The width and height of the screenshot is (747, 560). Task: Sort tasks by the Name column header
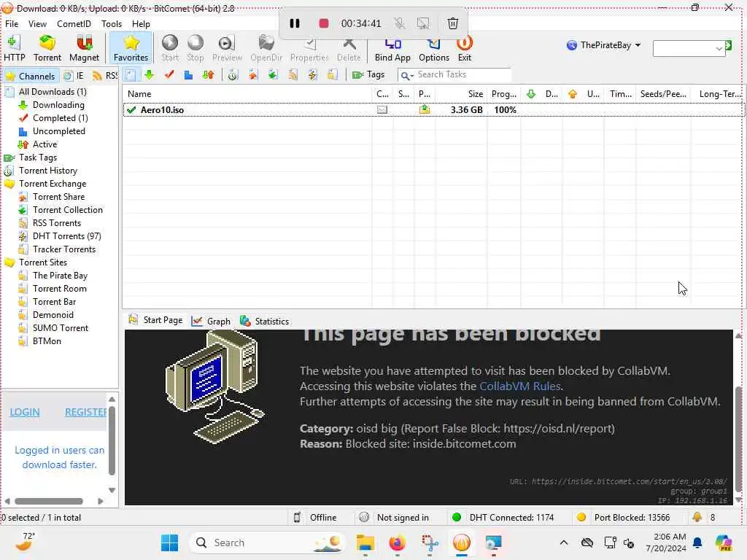[x=247, y=94]
